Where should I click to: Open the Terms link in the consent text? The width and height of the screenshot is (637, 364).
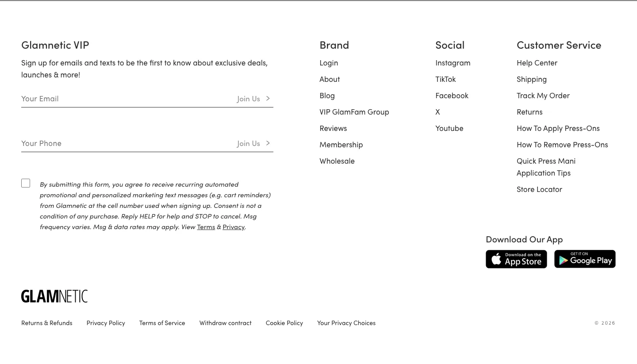pos(206,227)
